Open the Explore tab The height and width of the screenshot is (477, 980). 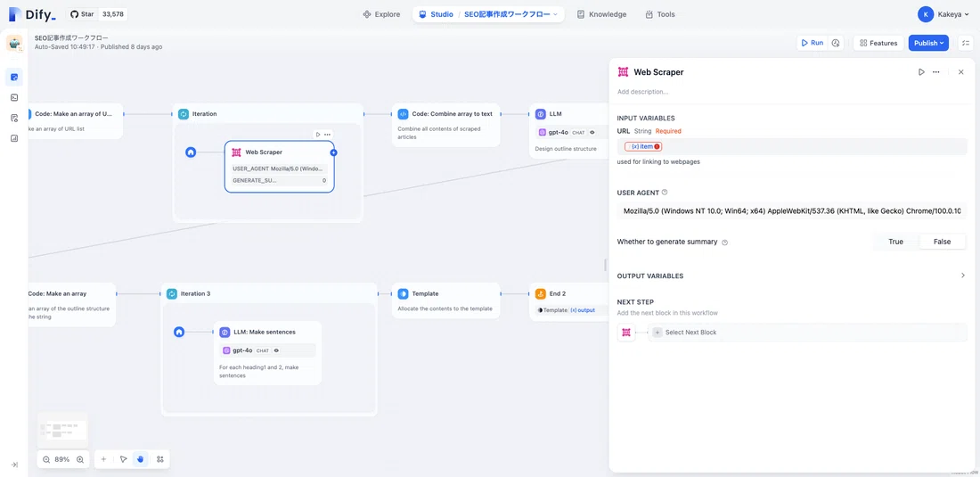(381, 13)
